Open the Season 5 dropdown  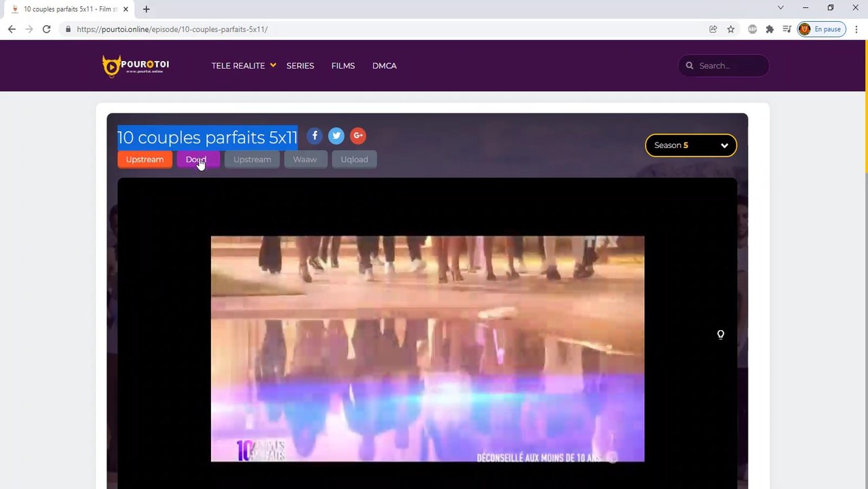(x=691, y=145)
